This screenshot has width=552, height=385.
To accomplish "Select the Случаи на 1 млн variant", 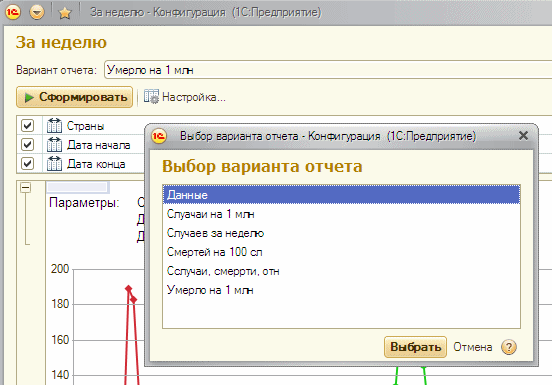I will pos(341,214).
